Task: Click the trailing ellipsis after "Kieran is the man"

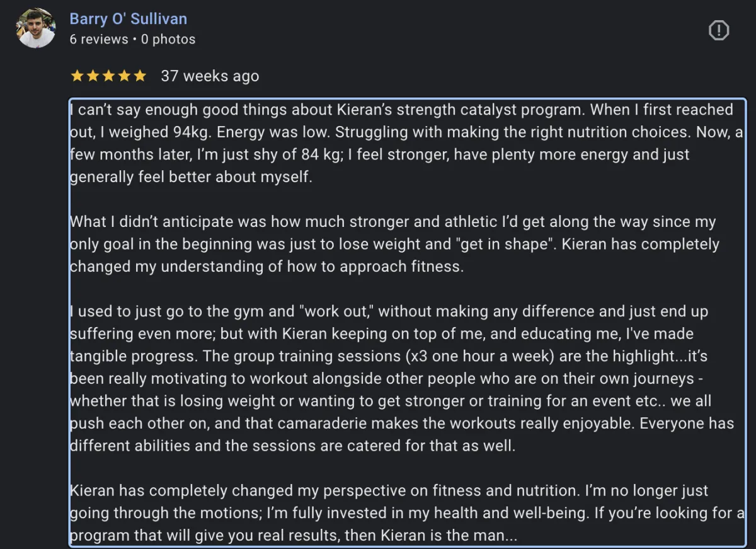Action: (511, 536)
